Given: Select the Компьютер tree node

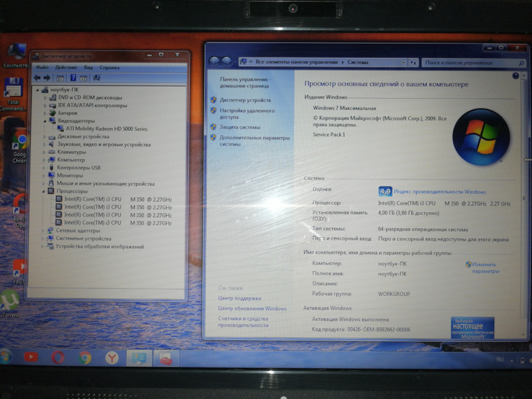Looking at the screenshot, I should 71,160.
